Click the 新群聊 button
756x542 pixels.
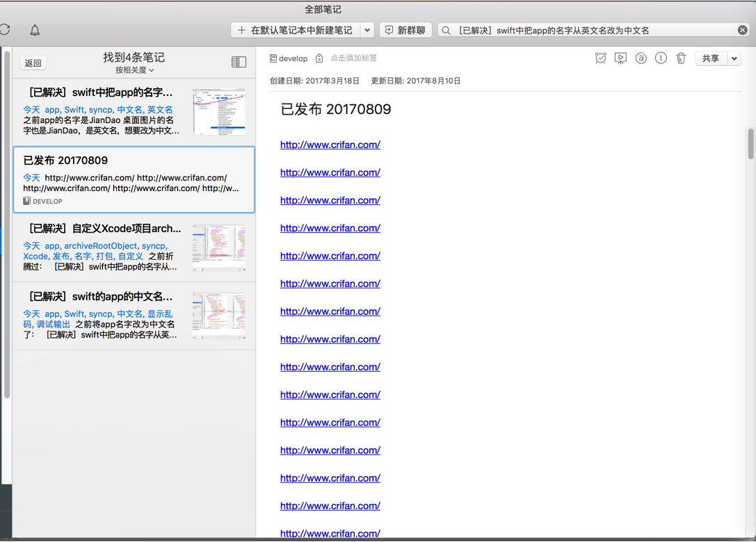[x=405, y=31]
